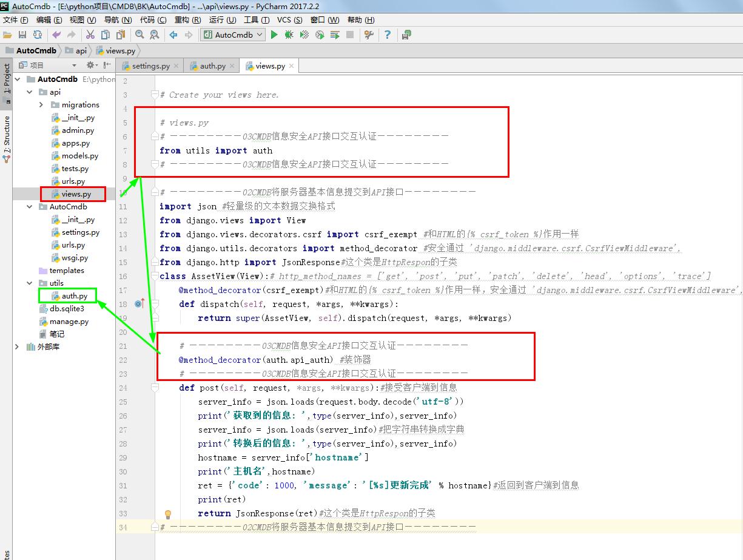Image resolution: width=743 pixels, height=560 pixels.
Task: Navigate Forward with right arrow icon
Action: coord(189,35)
